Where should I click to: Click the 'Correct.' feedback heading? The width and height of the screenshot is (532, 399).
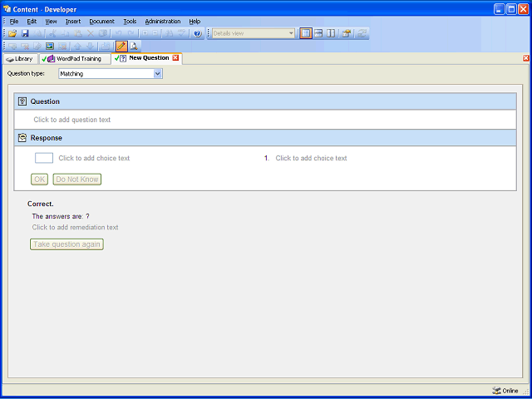pos(41,204)
